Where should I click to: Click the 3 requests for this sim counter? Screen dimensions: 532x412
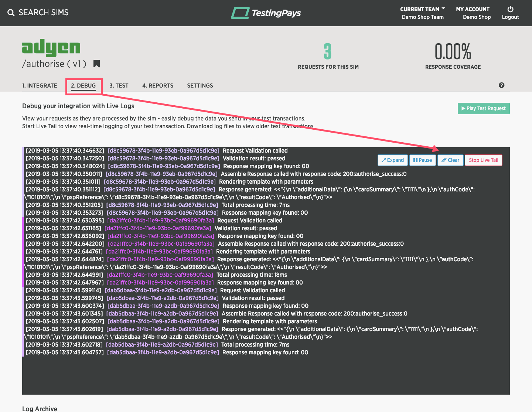pos(328,51)
